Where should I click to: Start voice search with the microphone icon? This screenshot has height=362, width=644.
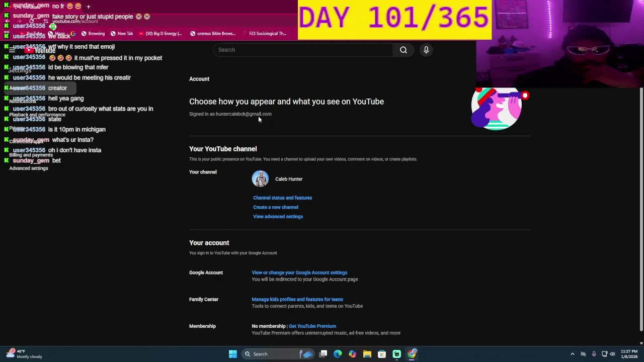click(426, 50)
